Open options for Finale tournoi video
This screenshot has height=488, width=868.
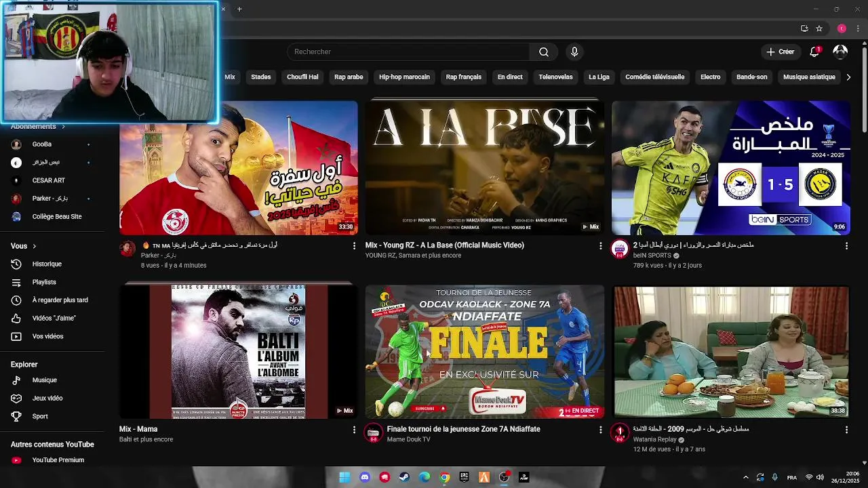600,430
